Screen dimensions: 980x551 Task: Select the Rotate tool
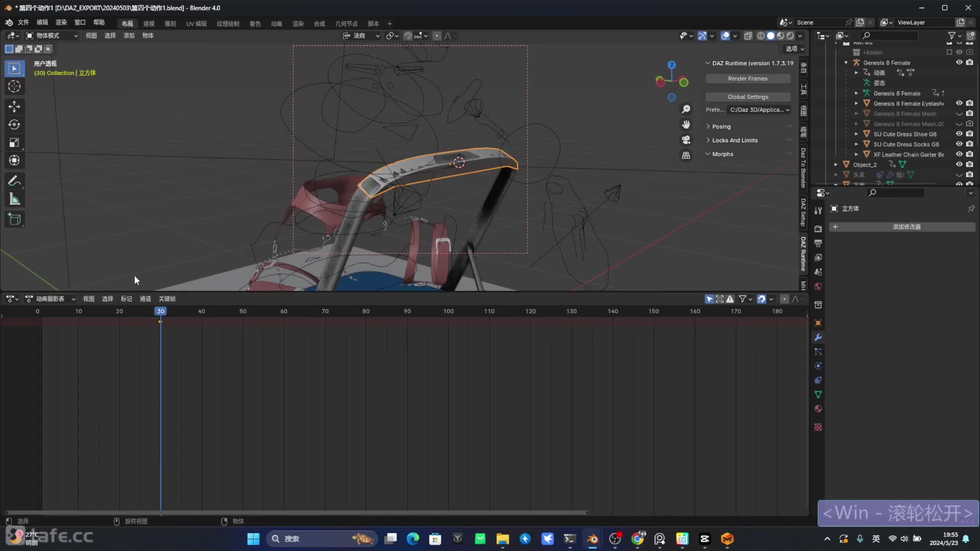point(14,124)
